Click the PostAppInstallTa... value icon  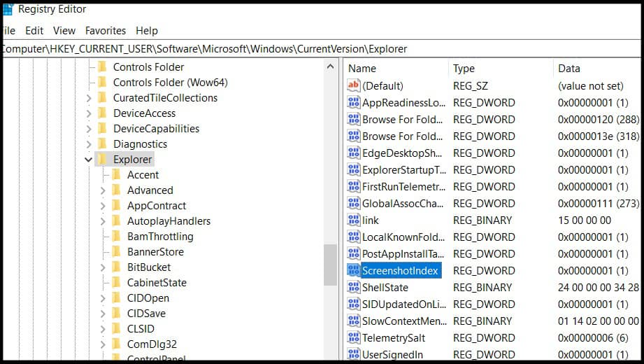353,253
